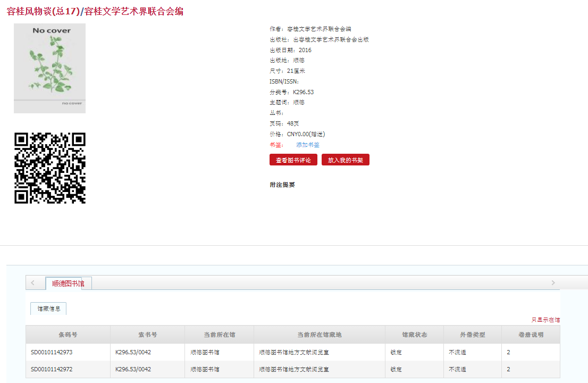
Task: Select the 馆藏信息 tab
Action: pos(48,309)
